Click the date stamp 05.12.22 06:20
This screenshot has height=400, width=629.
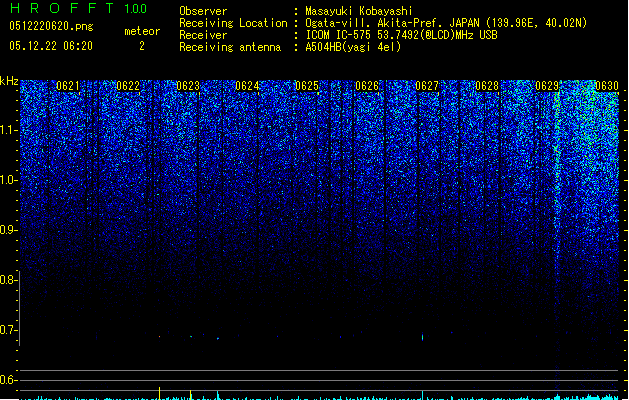click(51, 46)
